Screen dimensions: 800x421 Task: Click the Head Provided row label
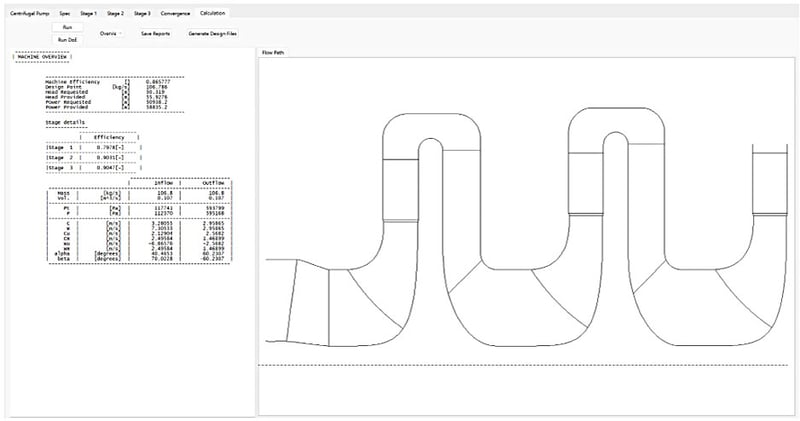pyautogui.click(x=66, y=97)
